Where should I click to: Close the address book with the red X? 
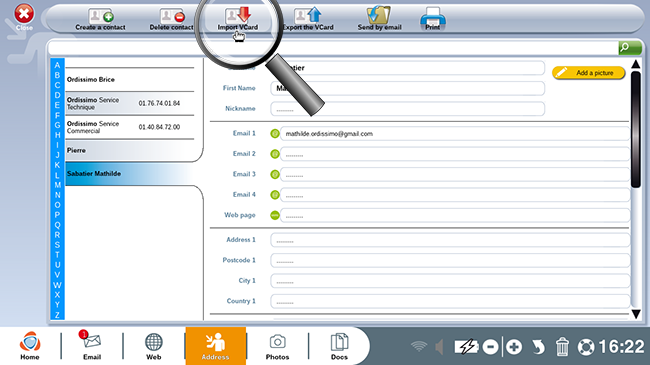pyautogui.click(x=24, y=14)
